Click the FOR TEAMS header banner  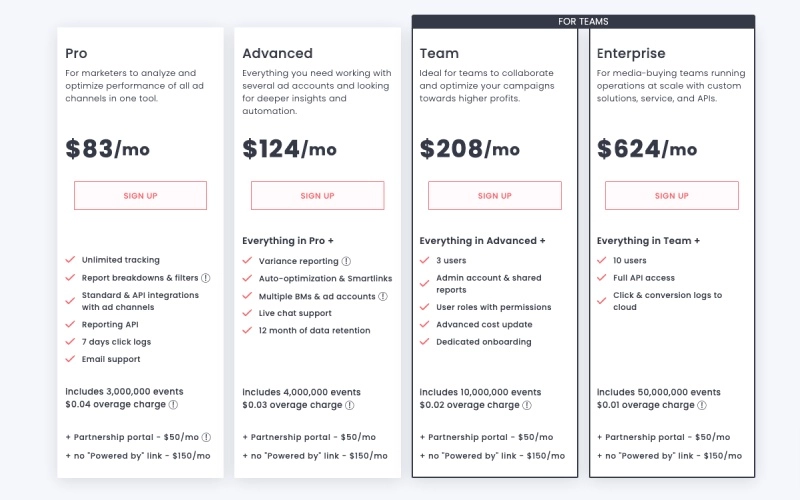(583, 21)
